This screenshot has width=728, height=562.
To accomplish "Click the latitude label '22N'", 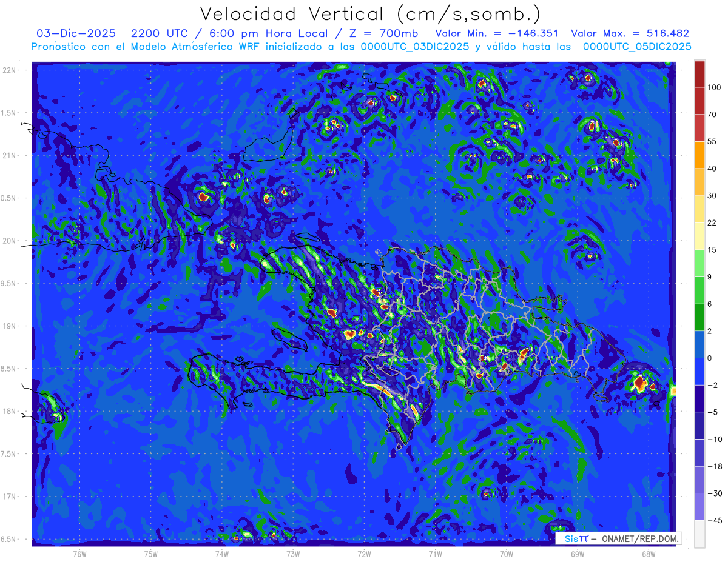I will [9, 70].
